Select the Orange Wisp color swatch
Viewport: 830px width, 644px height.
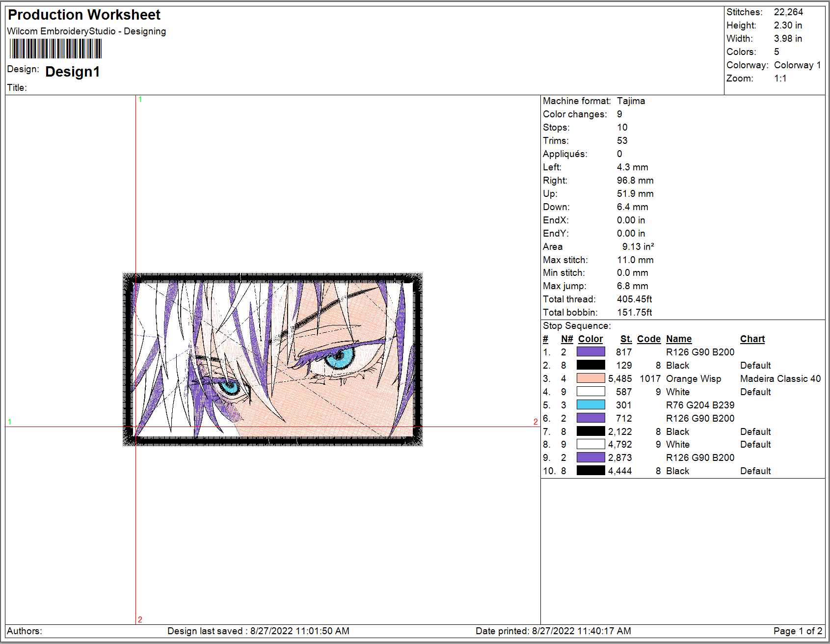[x=590, y=378]
